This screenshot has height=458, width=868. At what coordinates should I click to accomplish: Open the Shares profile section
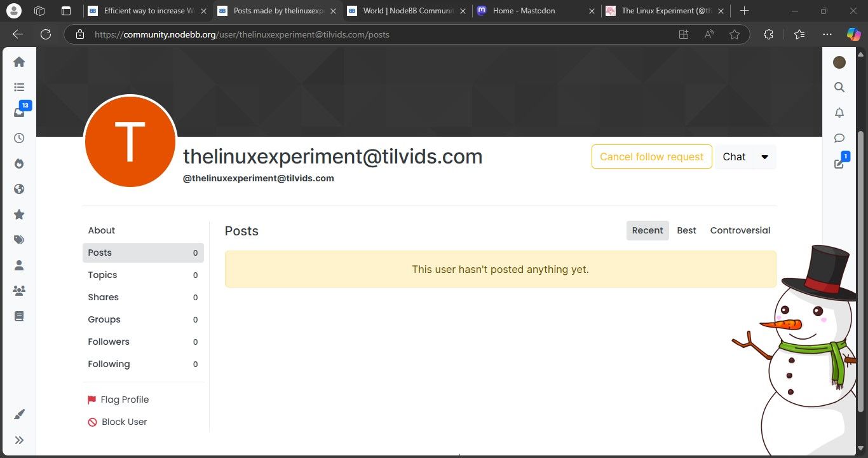click(x=143, y=297)
